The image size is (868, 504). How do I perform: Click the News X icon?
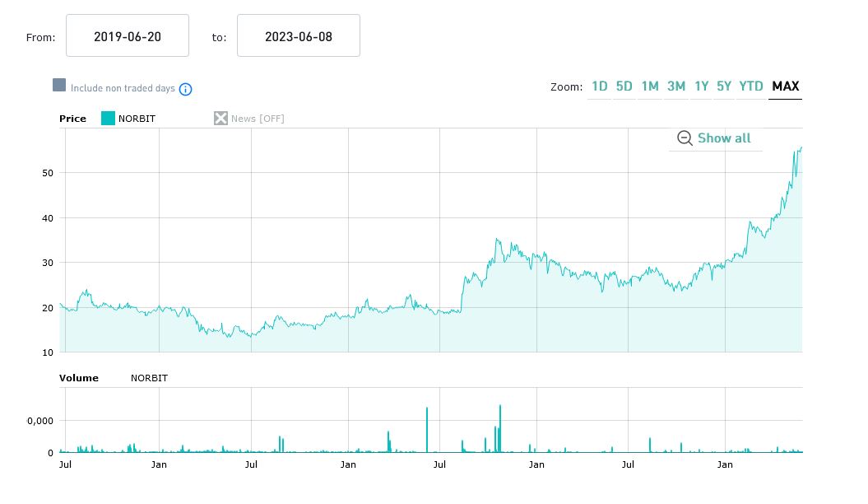[x=220, y=119]
